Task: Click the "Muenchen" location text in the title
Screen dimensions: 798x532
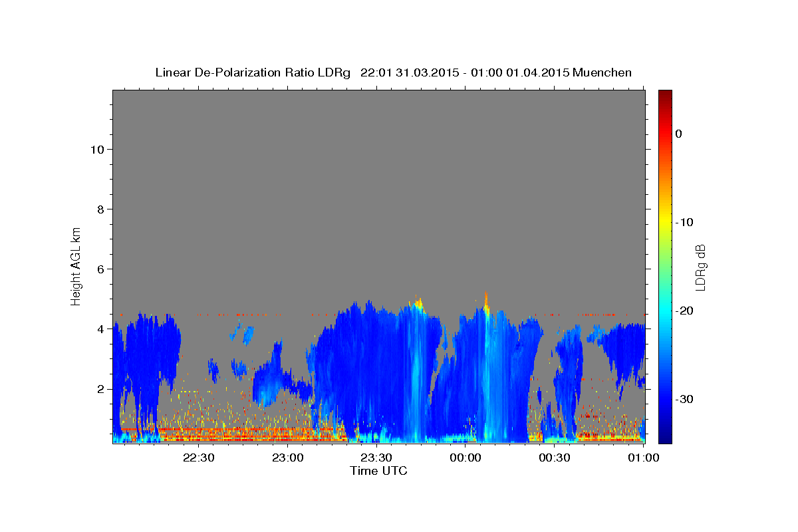Action: pyautogui.click(x=602, y=72)
